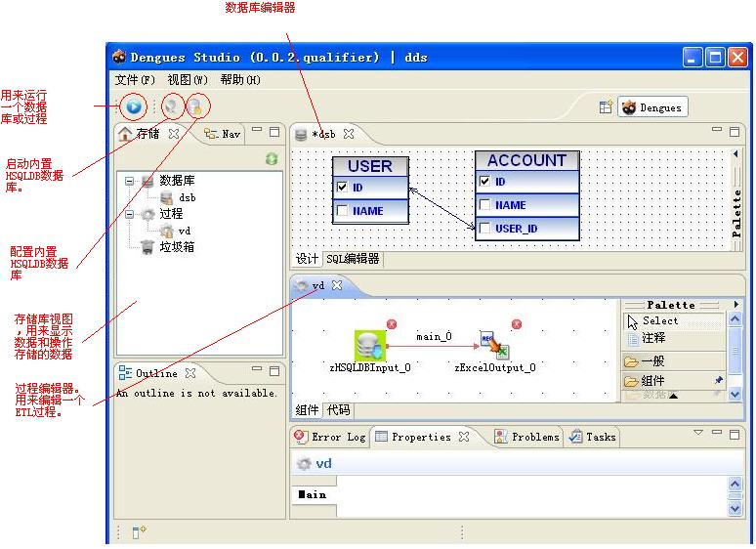
Task: Open the Properties view menu triangle
Action: click(x=698, y=432)
